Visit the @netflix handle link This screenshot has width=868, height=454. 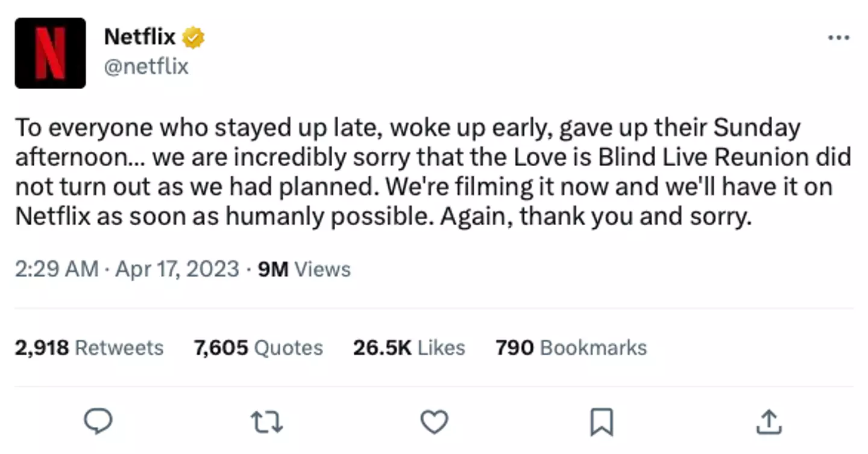146,66
